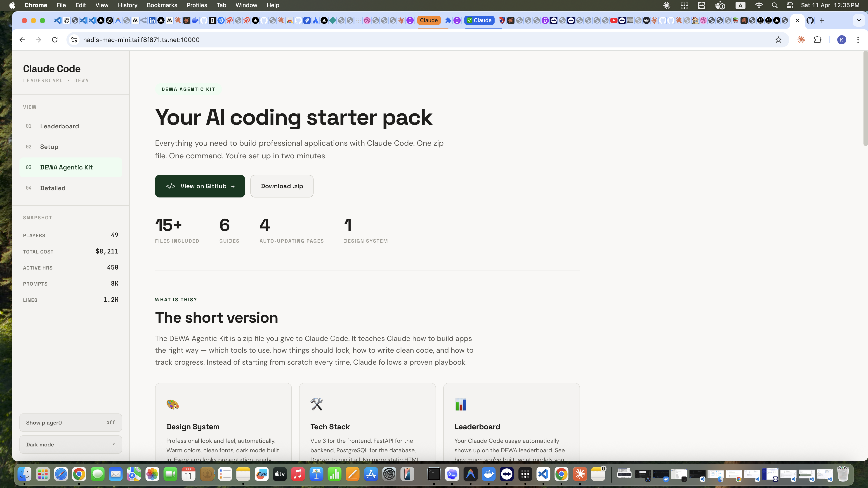Click View on GitHub button

click(200, 186)
